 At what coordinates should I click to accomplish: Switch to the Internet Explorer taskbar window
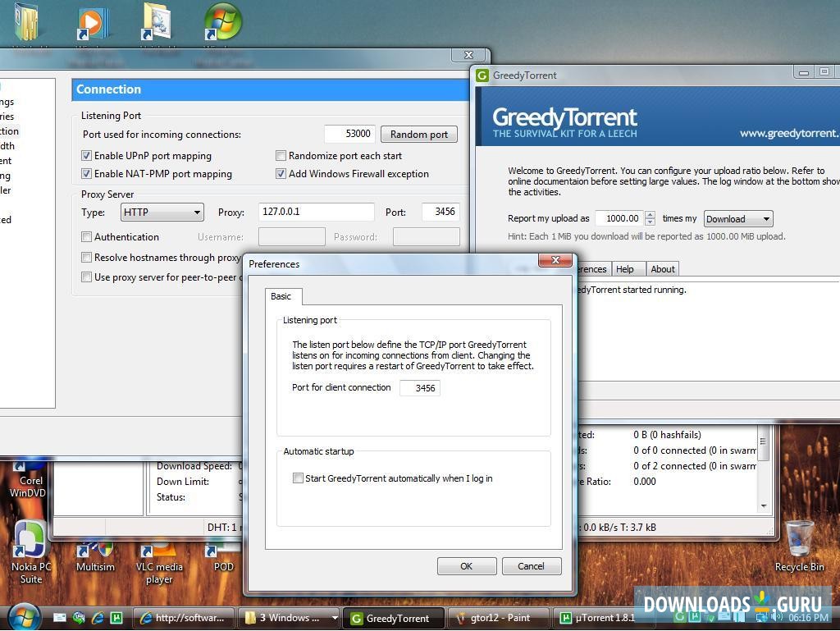click(183, 618)
